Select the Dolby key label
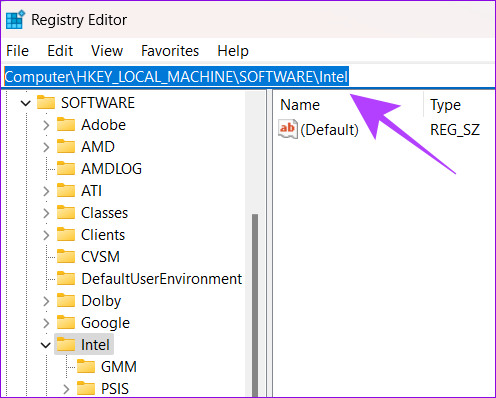The height and width of the screenshot is (398, 496). click(101, 301)
